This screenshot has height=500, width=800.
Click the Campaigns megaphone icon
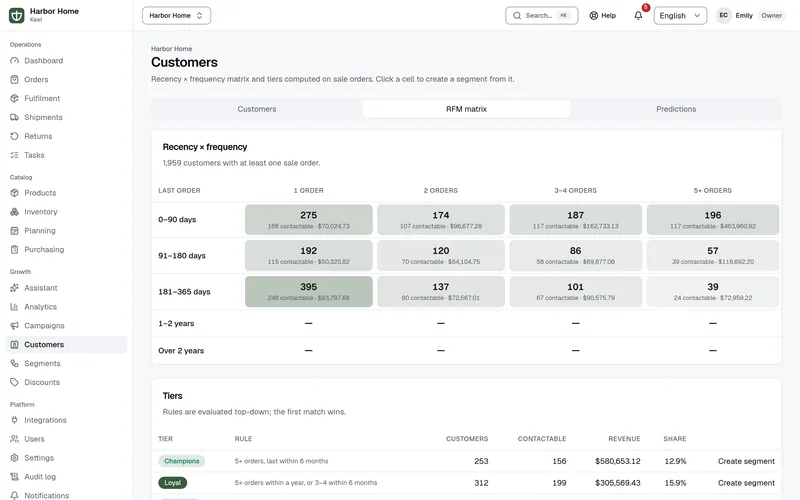click(x=14, y=326)
